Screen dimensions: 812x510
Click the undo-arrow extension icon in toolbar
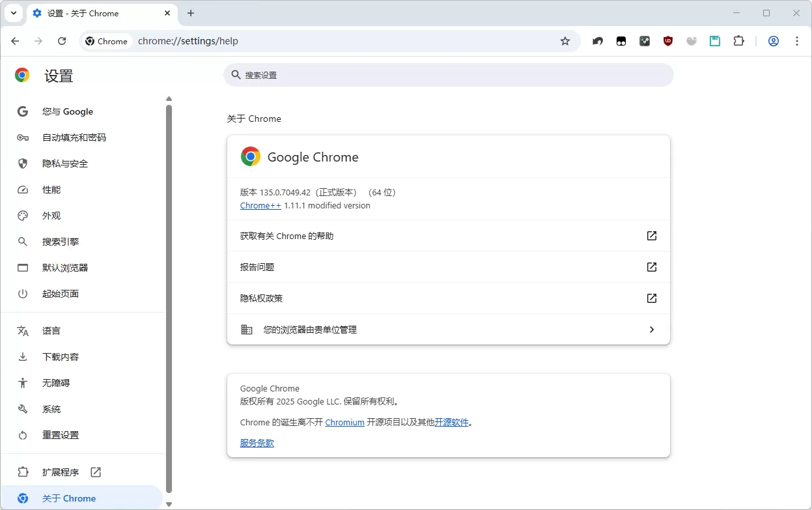tap(597, 40)
